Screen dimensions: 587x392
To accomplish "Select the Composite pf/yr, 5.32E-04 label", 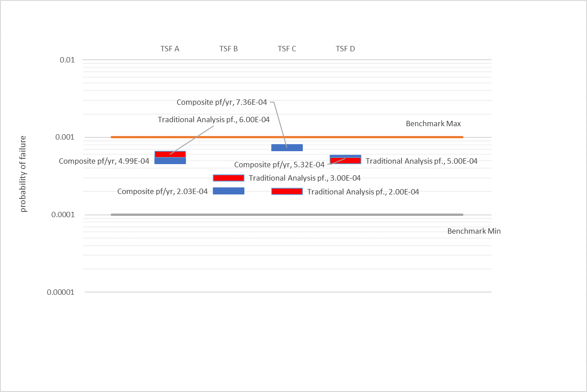I will [x=280, y=165].
